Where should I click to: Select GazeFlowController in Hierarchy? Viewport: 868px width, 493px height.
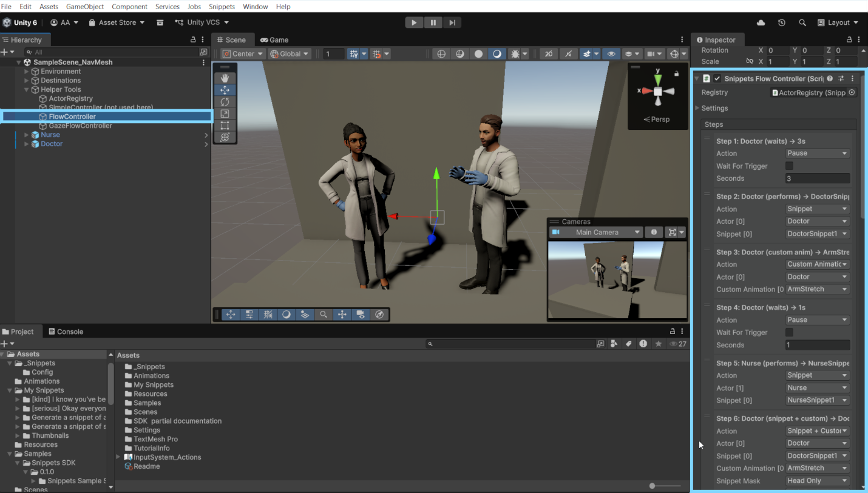(80, 126)
